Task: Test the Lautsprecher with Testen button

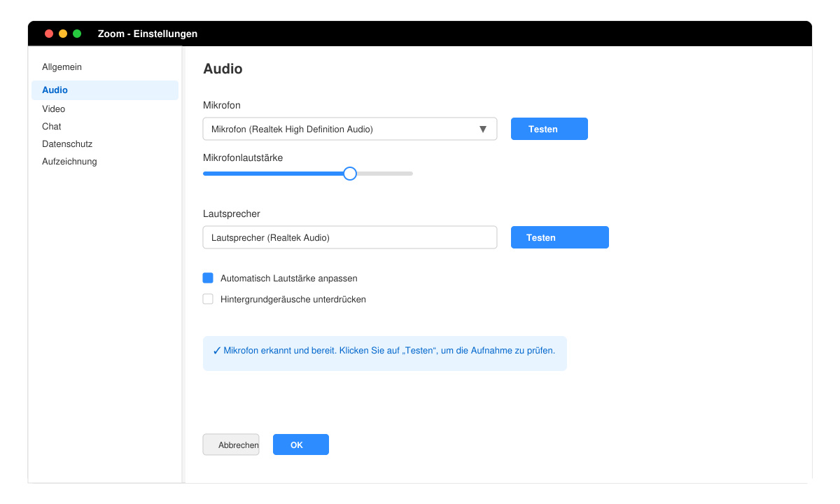Action: click(x=560, y=237)
